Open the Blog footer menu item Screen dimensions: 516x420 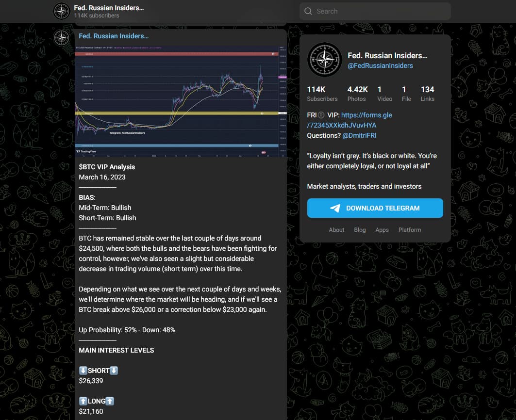click(x=360, y=229)
